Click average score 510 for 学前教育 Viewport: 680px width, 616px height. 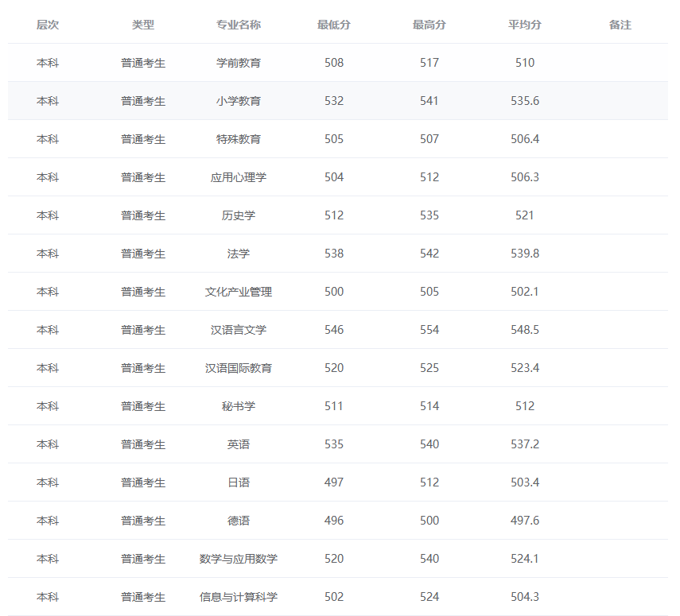click(x=525, y=63)
